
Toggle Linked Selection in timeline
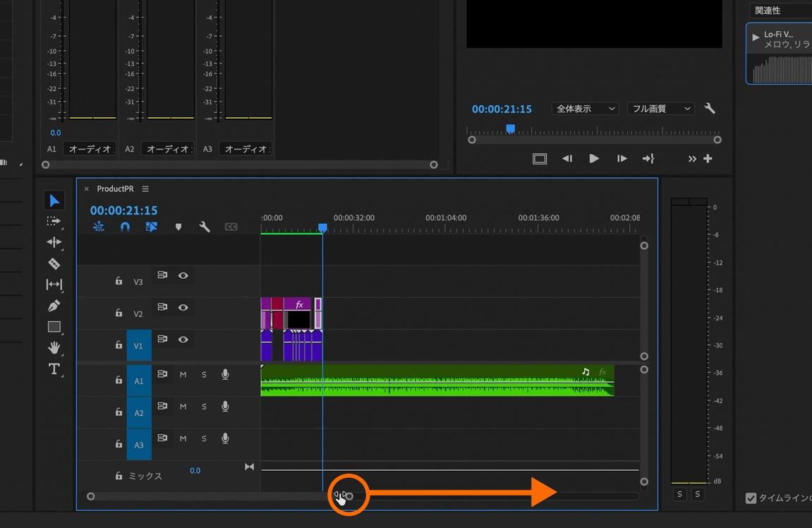pyautogui.click(x=151, y=227)
